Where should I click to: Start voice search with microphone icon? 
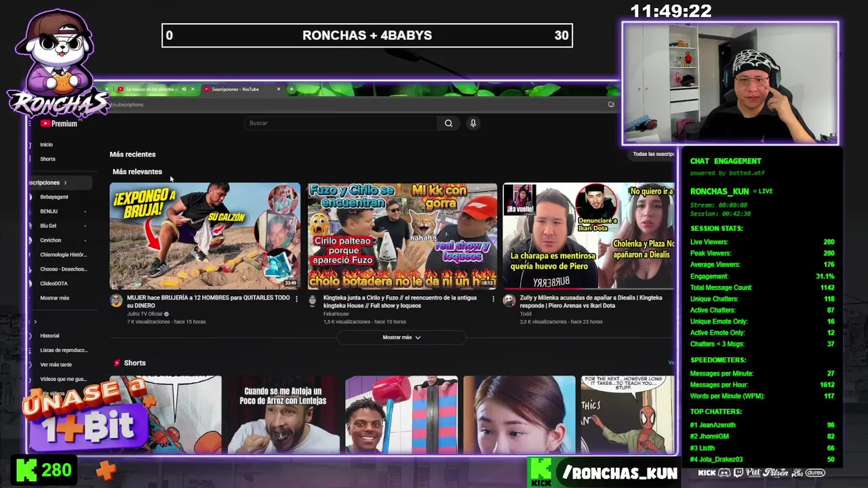(473, 123)
